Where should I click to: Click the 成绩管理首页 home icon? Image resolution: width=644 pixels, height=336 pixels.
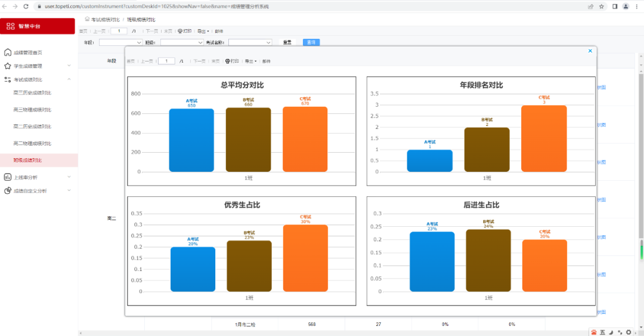[x=7, y=53]
